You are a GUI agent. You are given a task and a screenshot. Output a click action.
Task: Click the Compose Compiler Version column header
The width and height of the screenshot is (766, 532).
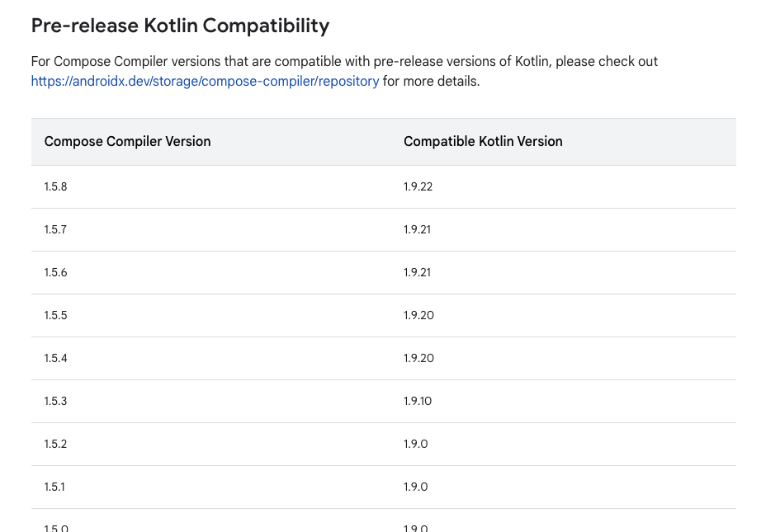[127, 142]
